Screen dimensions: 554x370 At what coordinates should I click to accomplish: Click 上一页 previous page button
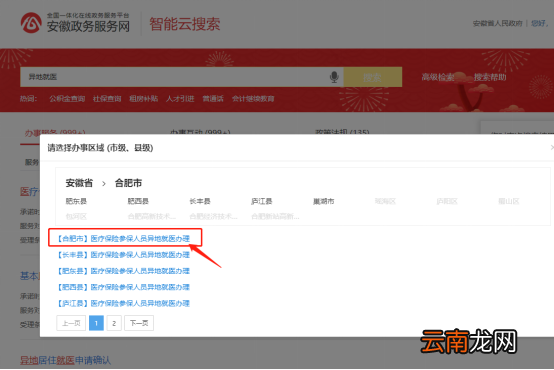[71, 323]
